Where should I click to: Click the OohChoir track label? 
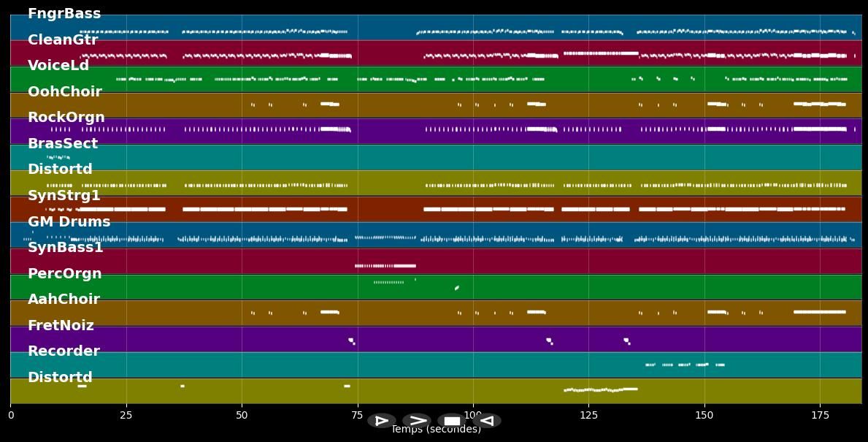(x=65, y=92)
